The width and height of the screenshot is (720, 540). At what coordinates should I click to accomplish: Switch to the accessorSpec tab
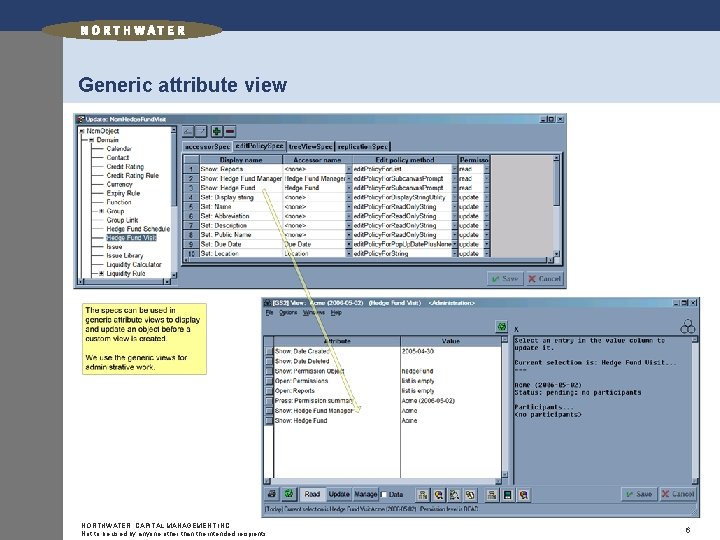coord(208,146)
